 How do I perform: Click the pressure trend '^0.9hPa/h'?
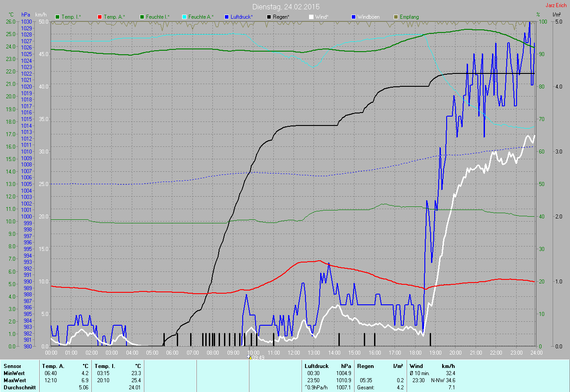pyautogui.click(x=317, y=388)
